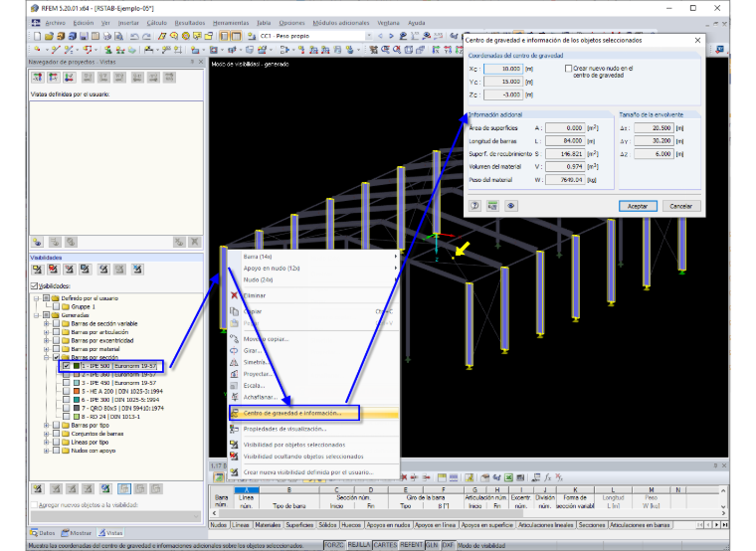Enable Crear nuevo nudo en el centro checkbox
756x551 pixels.
coord(568,69)
